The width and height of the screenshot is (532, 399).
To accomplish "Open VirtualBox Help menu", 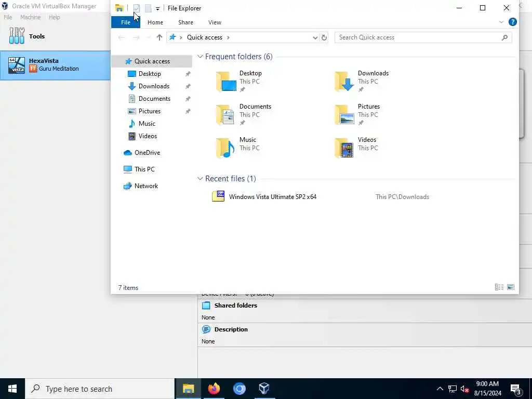I will [54, 17].
